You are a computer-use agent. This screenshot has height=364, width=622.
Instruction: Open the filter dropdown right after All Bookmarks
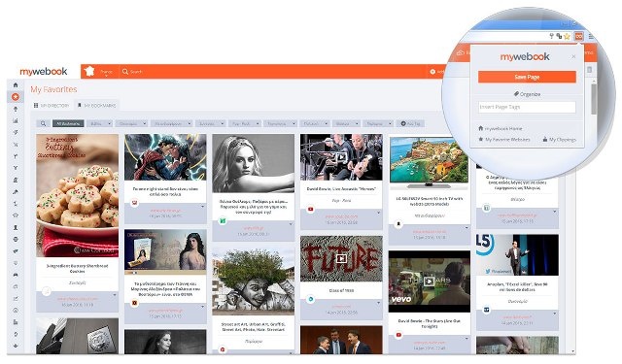pos(99,123)
